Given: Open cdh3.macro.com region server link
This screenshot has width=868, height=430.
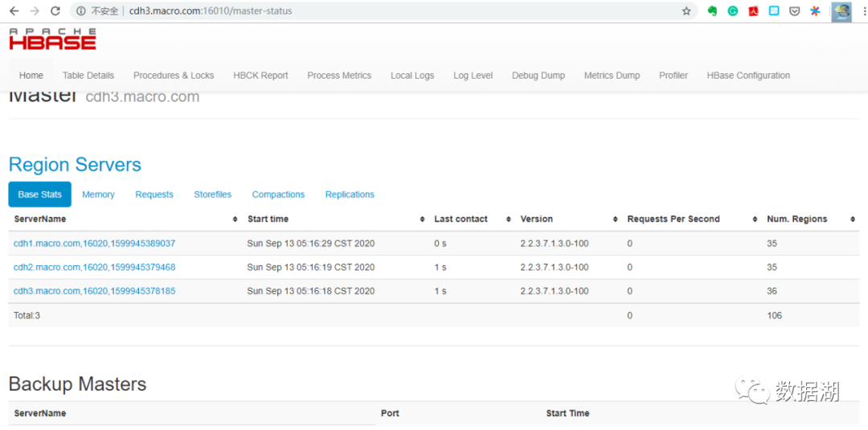Looking at the screenshot, I should (x=94, y=291).
